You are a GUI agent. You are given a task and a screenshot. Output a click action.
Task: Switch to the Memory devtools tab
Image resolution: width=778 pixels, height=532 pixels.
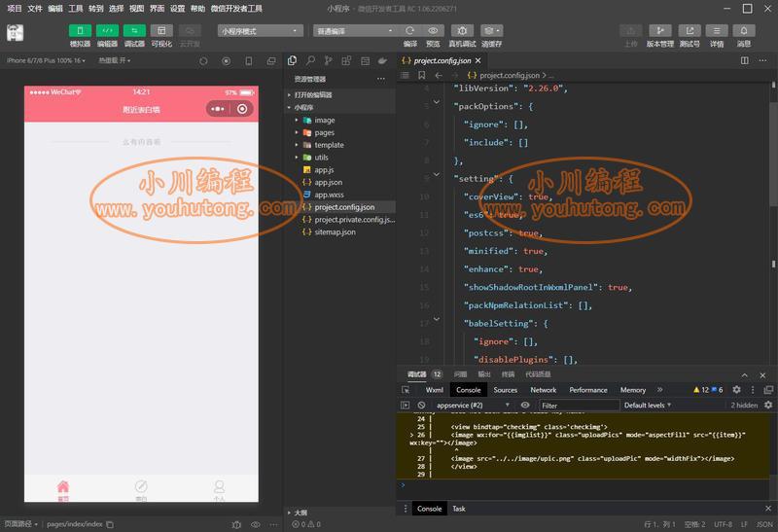[x=633, y=390]
